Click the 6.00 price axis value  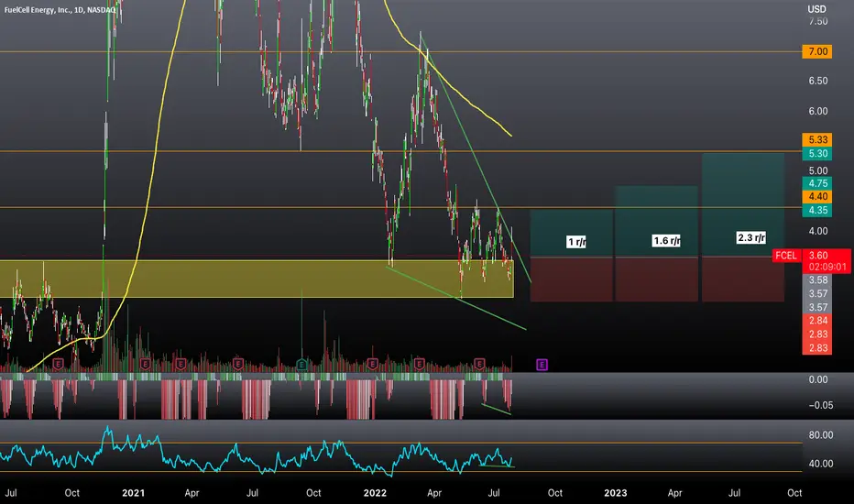coord(818,111)
